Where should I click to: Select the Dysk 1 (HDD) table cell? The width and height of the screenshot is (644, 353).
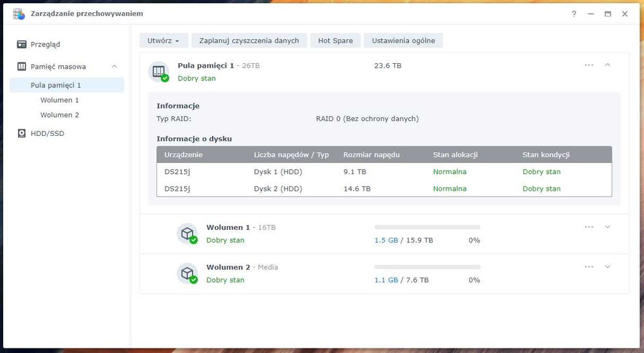pyautogui.click(x=278, y=172)
